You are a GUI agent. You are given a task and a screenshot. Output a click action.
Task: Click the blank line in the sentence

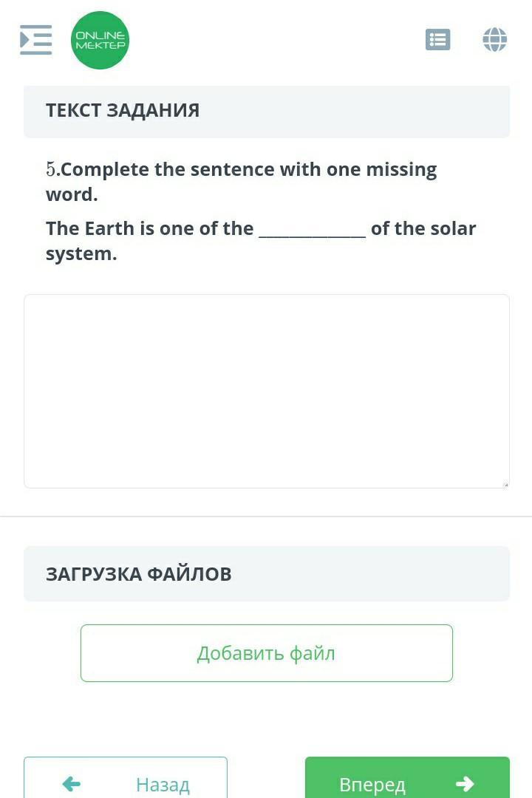click(312, 230)
